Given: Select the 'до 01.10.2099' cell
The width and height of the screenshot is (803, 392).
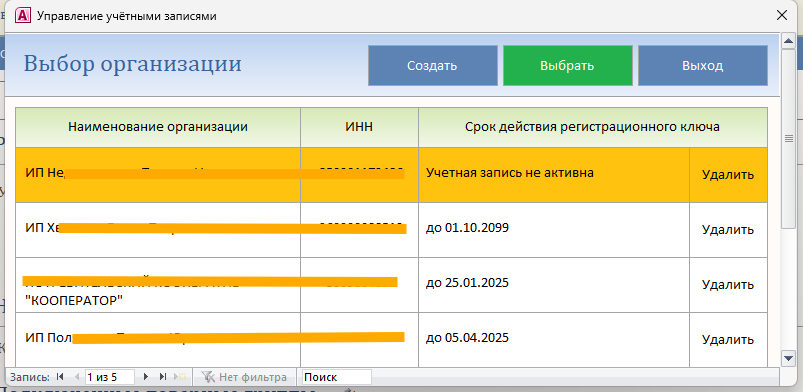Looking at the screenshot, I should coord(554,230).
